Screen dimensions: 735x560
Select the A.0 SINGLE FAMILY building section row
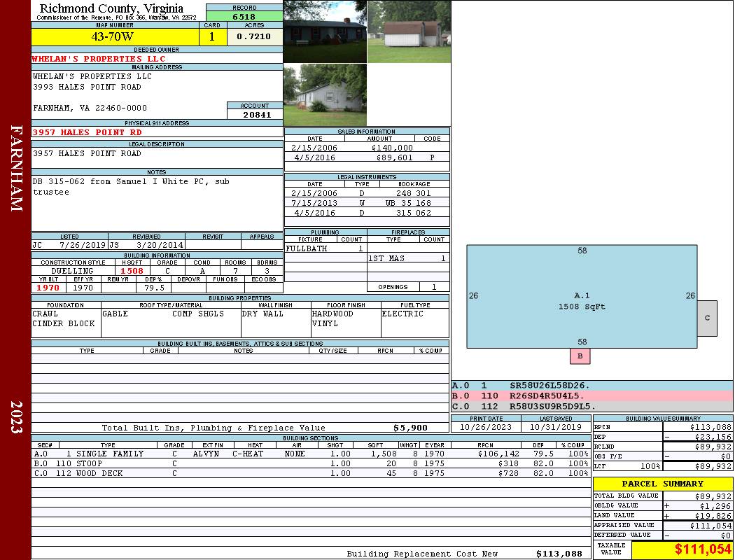pyautogui.click(x=310, y=454)
